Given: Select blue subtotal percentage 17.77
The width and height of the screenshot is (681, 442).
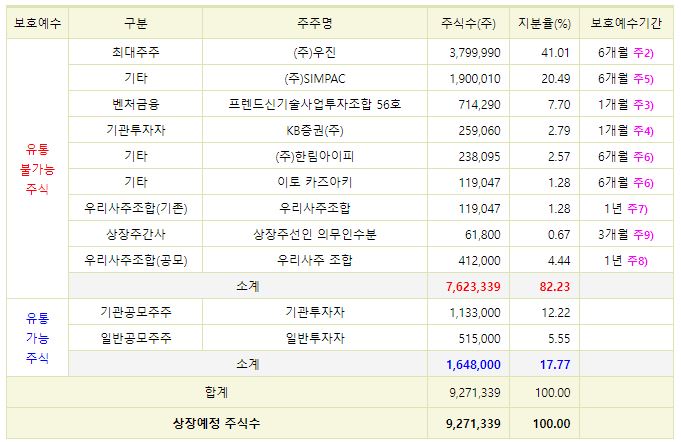Looking at the screenshot, I should (555, 365).
